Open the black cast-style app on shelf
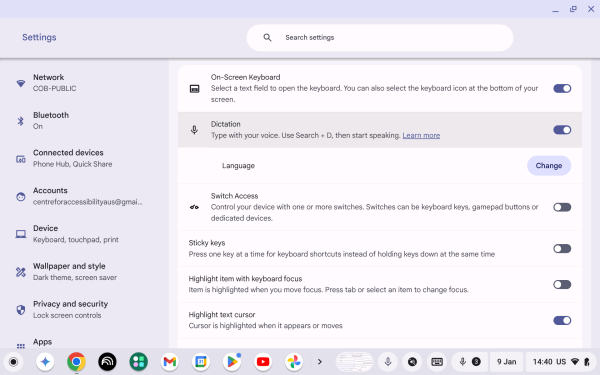The height and width of the screenshot is (375, 600). click(107, 362)
